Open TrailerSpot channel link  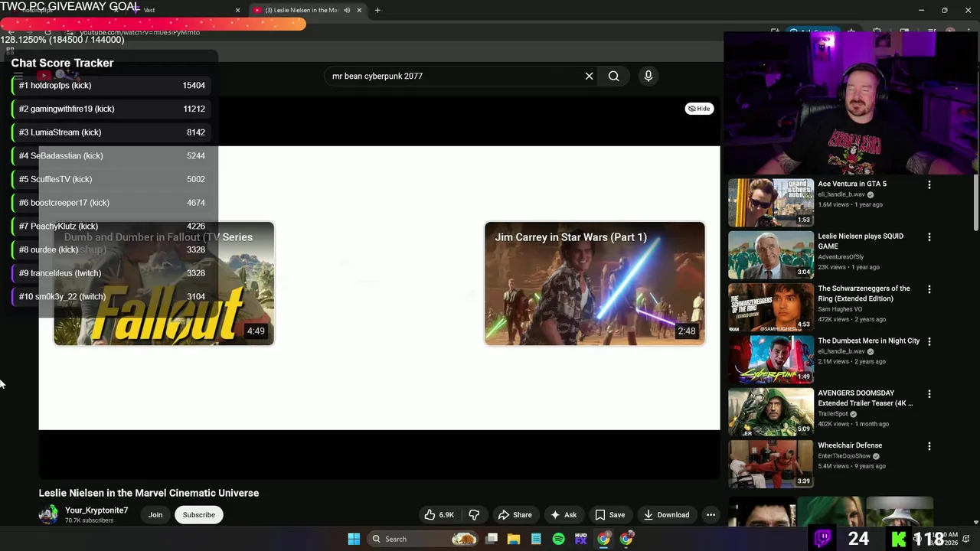click(x=833, y=414)
